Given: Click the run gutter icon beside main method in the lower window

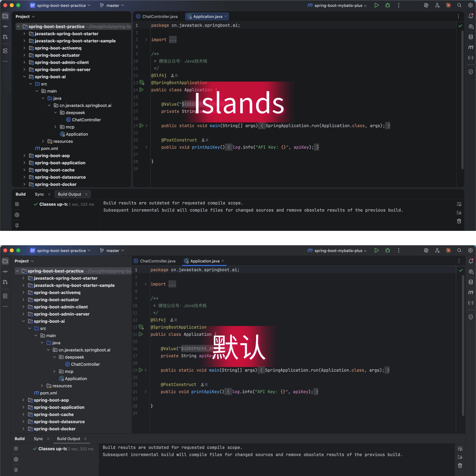Looking at the screenshot, I should pyautogui.click(x=141, y=370).
